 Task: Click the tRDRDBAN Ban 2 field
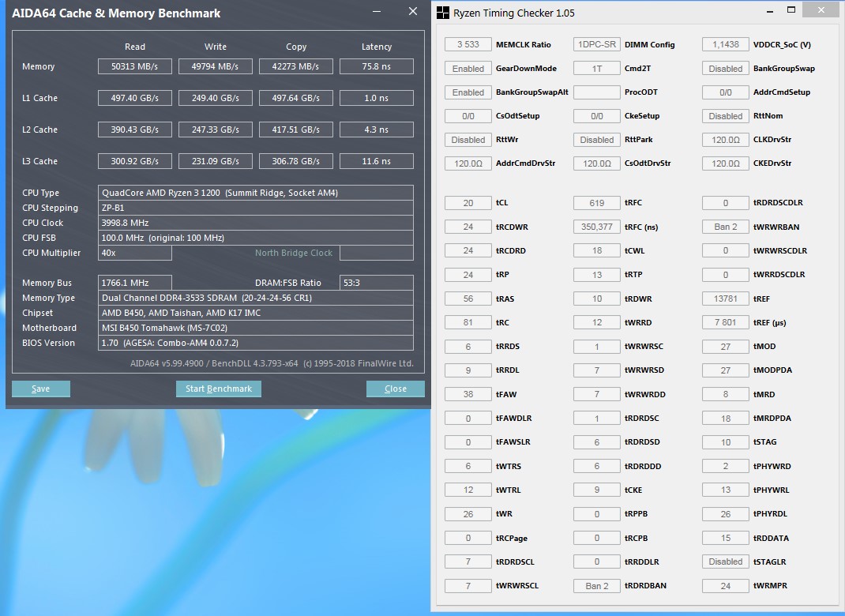(596, 586)
